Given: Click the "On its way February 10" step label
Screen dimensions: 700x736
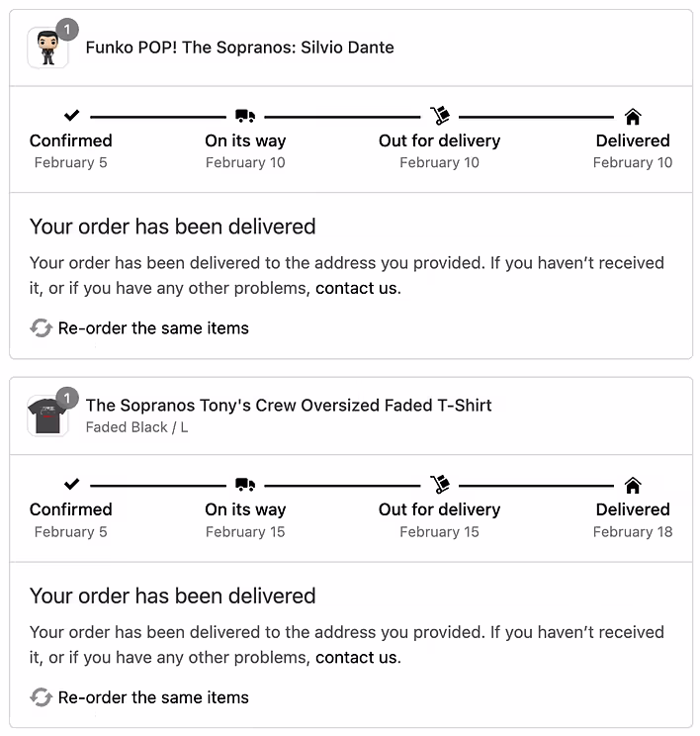Looking at the screenshot, I should point(245,151).
